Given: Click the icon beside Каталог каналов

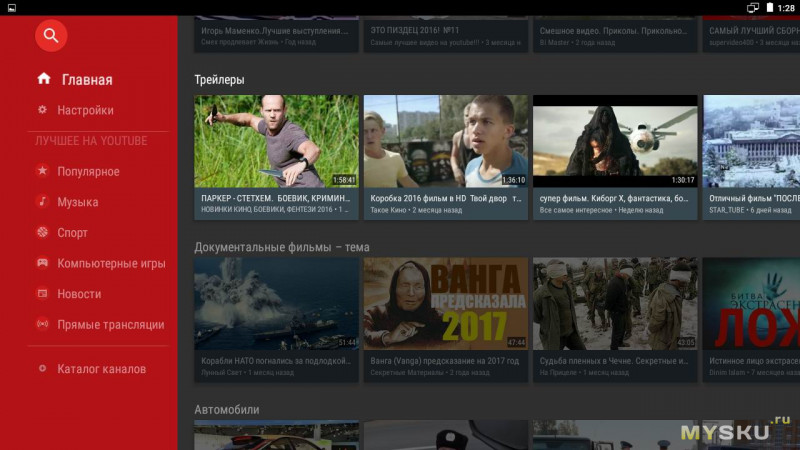Looking at the screenshot, I should point(42,368).
